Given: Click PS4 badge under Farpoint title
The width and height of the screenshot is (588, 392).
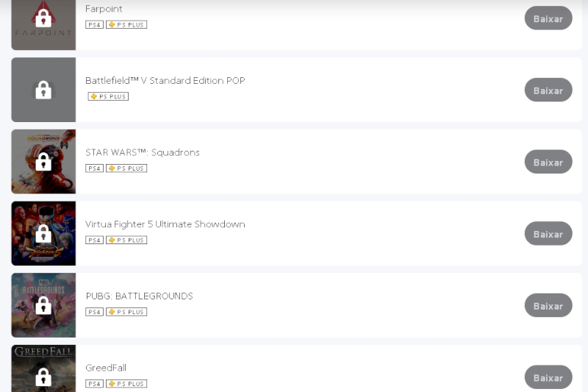Looking at the screenshot, I should click(94, 25).
